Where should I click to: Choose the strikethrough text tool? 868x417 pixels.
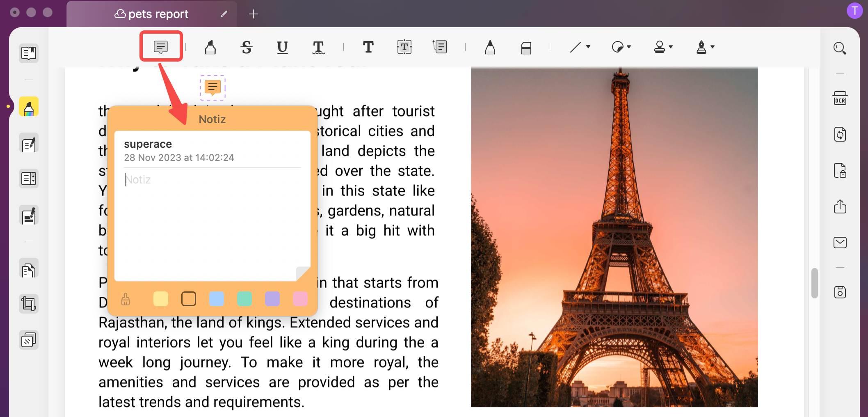(247, 47)
